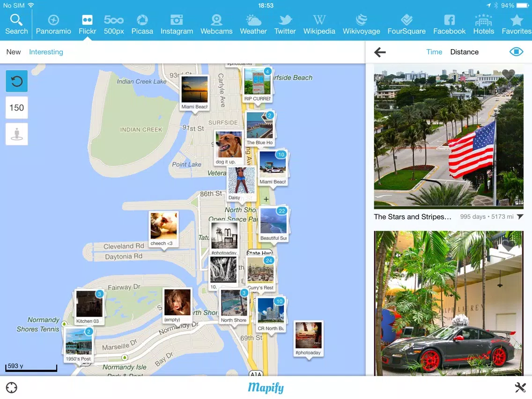This screenshot has height=399, width=532.
Task: Tap the iPad battery indicator
Action: coord(523,6)
